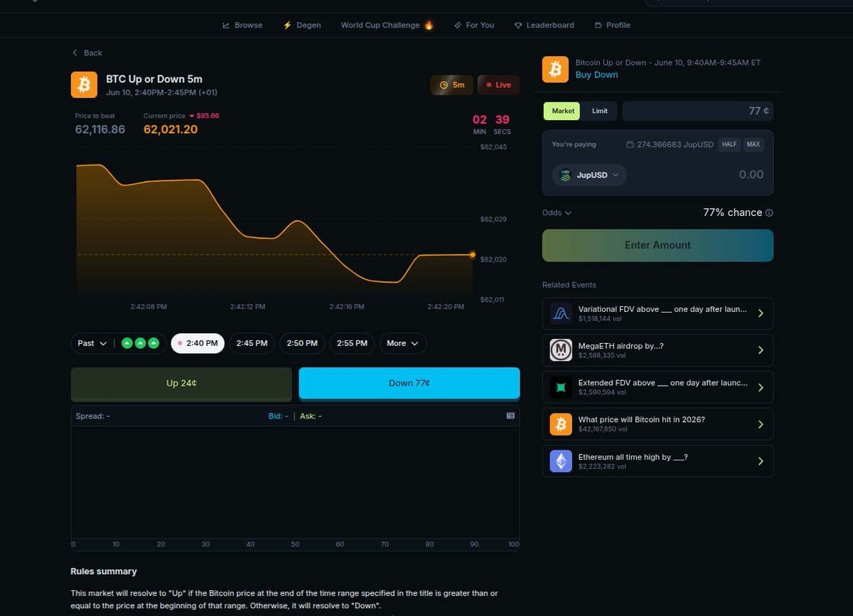Screen dimensions: 853x616
Task: Click the Rules summary heading
Action: click(x=104, y=571)
